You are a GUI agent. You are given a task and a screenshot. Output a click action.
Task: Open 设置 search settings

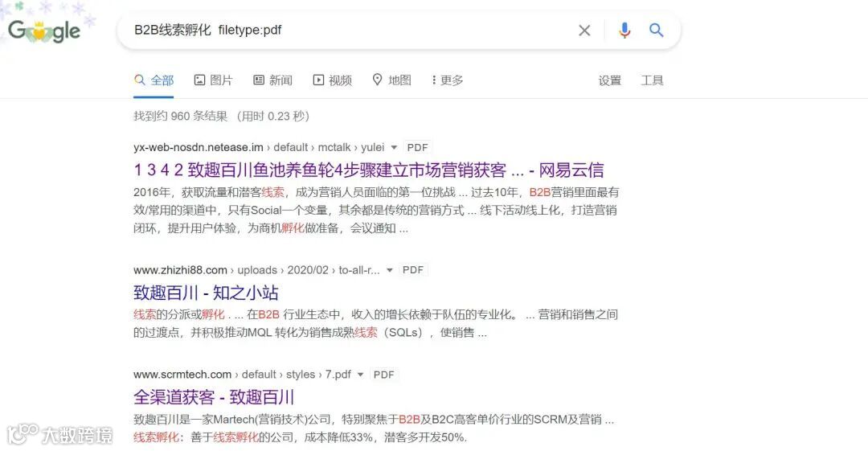coord(609,81)
